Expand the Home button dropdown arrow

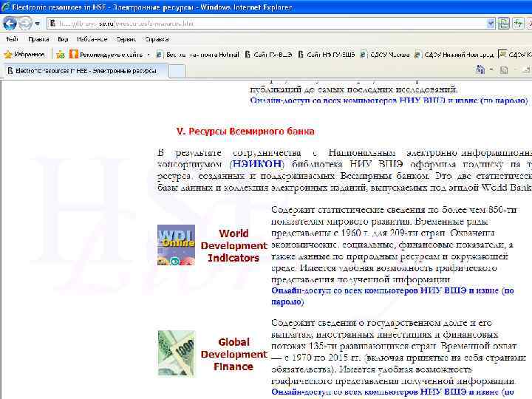pyautogui.click(x=491, y=70)
